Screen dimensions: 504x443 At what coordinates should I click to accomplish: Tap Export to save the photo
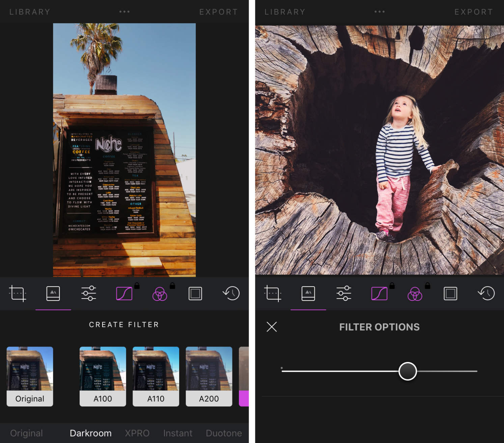pos(219,11)
